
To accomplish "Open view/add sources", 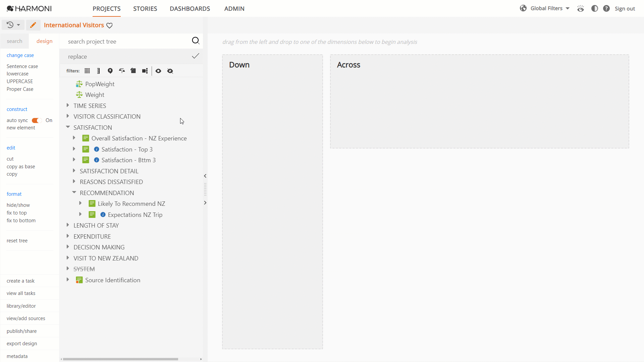I will point(26,318).
